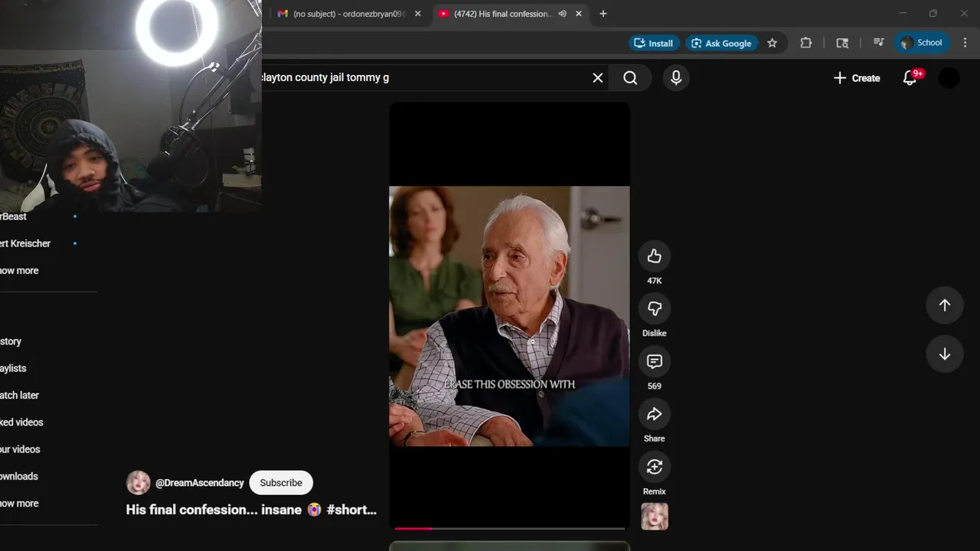Open Downloads in the sidebar
The height and width of the screenshot is (551, 980).
(19, 476)
